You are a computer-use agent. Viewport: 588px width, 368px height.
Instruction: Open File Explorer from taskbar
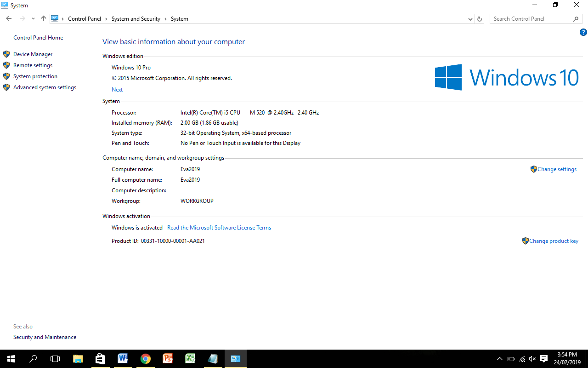78,359
